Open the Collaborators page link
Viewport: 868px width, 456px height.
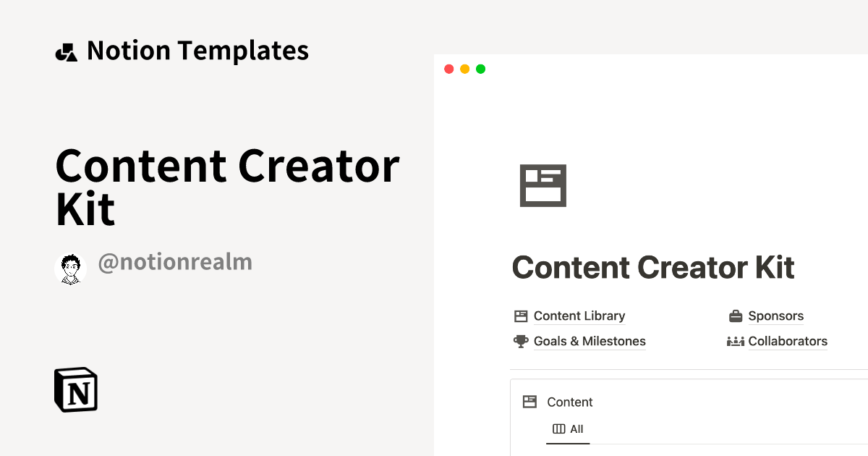(787, 341)
